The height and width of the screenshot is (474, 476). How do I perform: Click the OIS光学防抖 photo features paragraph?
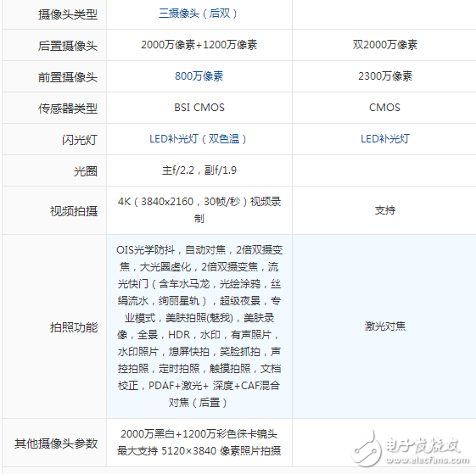[199, 326]
